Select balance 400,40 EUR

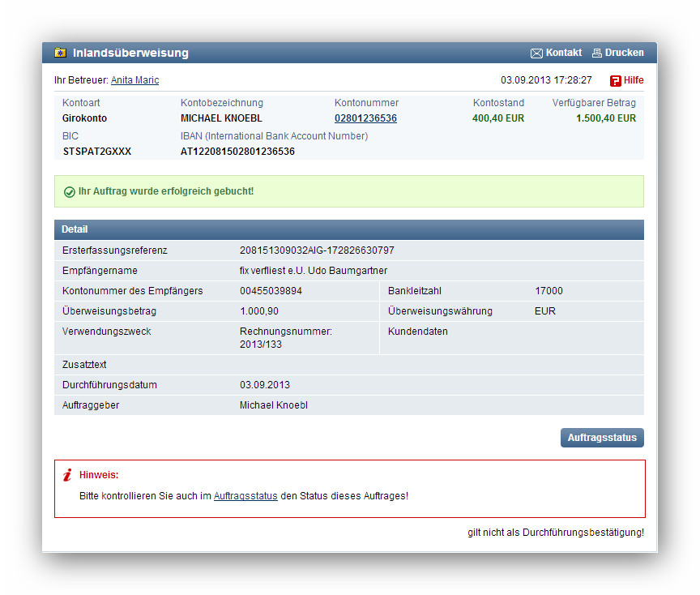498,118
